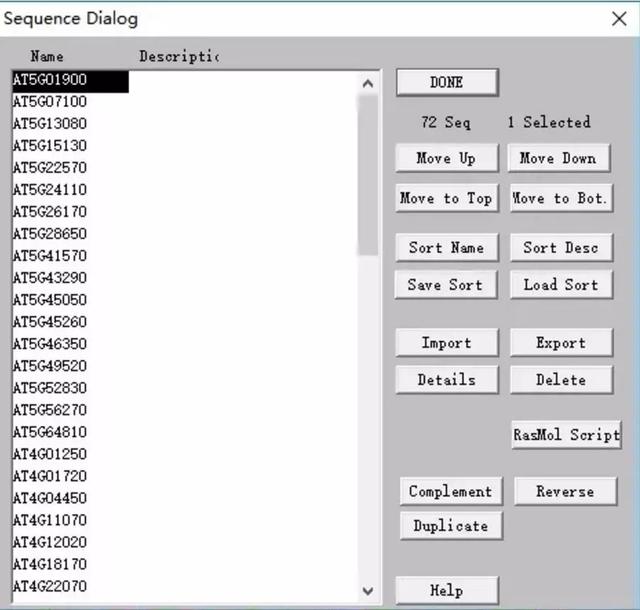Move the selected sequence up
The width and height of the screenshot is (640, 610).
pos(447,158)
